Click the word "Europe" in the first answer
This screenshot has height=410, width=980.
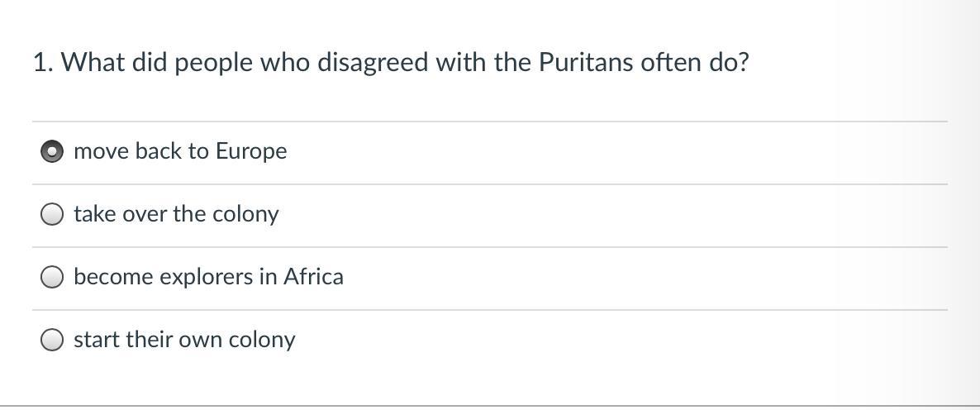(x=251, y=151)
